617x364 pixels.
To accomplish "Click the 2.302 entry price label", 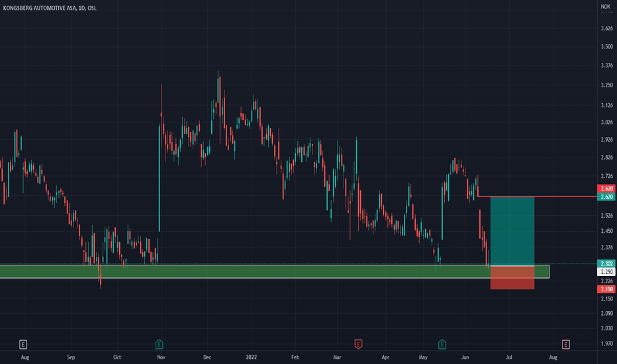I will 606,263.
